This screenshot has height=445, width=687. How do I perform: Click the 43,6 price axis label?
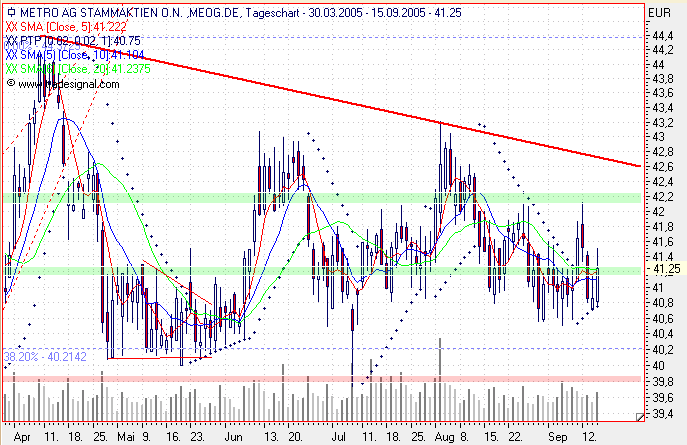(x=663, y=93)
